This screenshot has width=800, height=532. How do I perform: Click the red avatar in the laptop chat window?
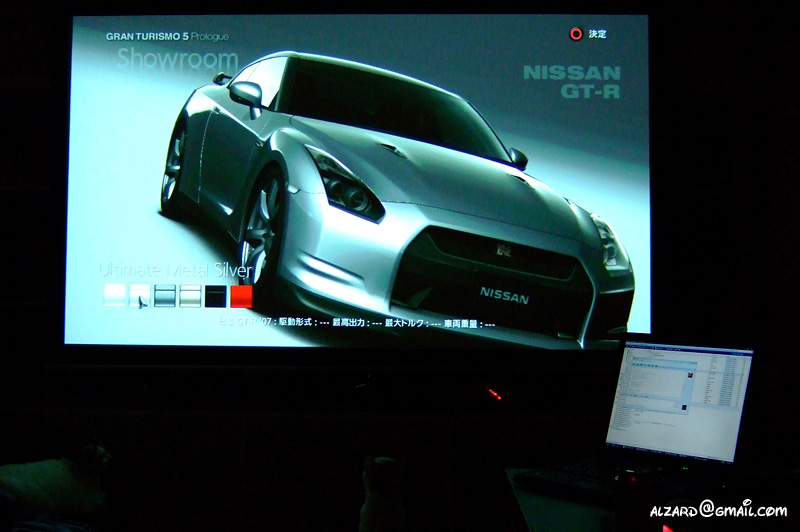click(690, 375)
